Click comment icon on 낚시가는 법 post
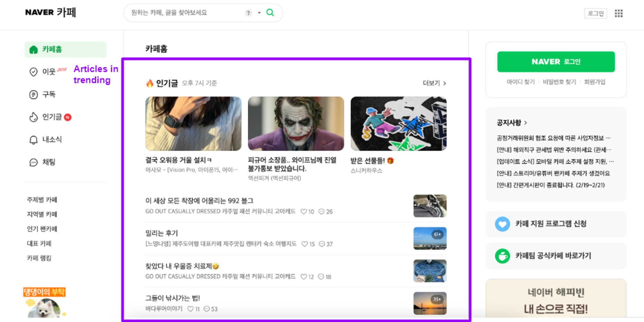 tap(207, 309)
